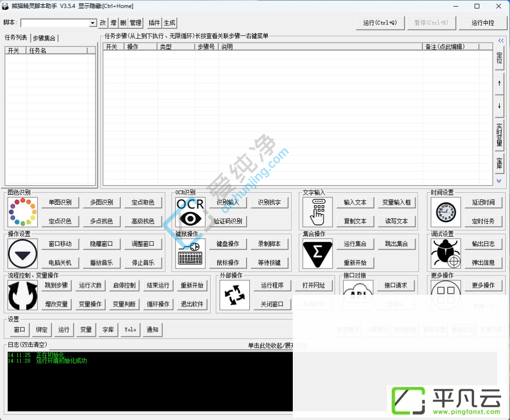Click the sigma collection operation icon
This screenshot has width=510, height=420.
(317, 253)
